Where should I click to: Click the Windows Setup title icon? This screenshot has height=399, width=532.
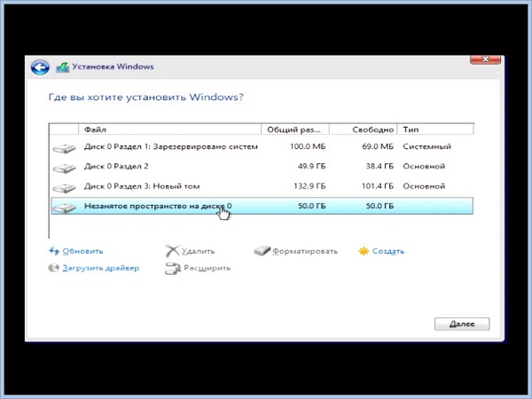coord(62,67)
